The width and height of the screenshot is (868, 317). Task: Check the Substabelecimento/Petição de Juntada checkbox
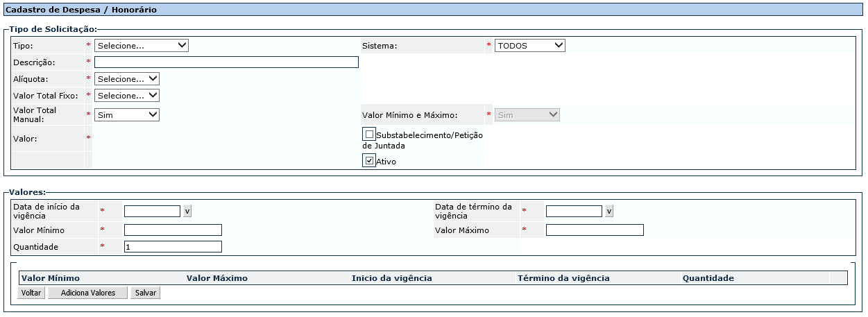point(370,134)
